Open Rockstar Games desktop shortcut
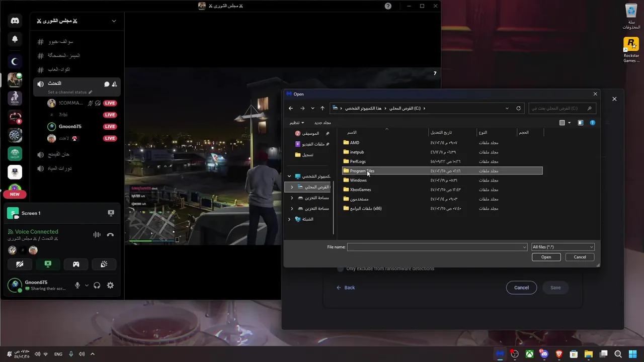 [631, 50]
